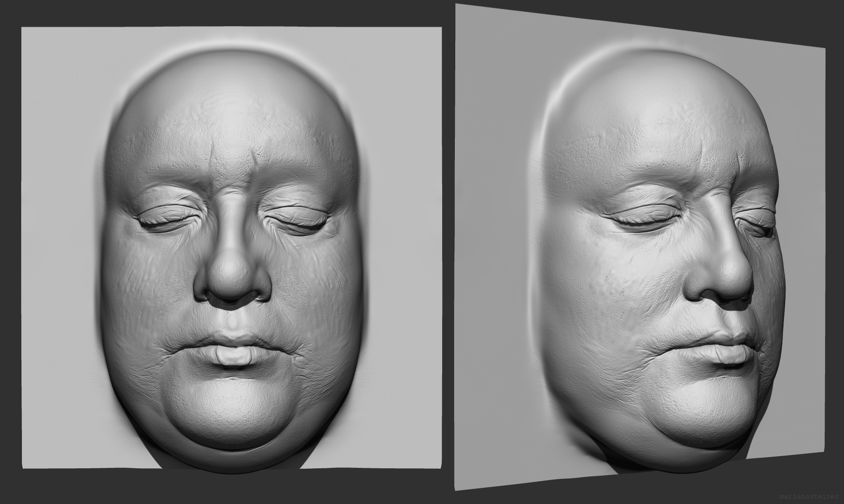This screenshot has width=844, height=504.
Task: Click the angled three-quarter view face render
Action: pyautogui.click(x=640, y=247)
